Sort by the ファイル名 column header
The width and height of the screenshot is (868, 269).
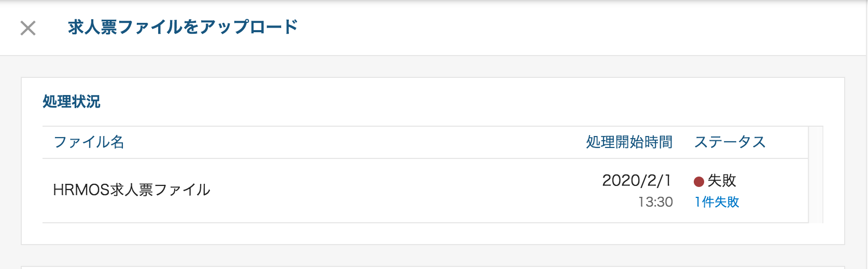coord(89,142)
